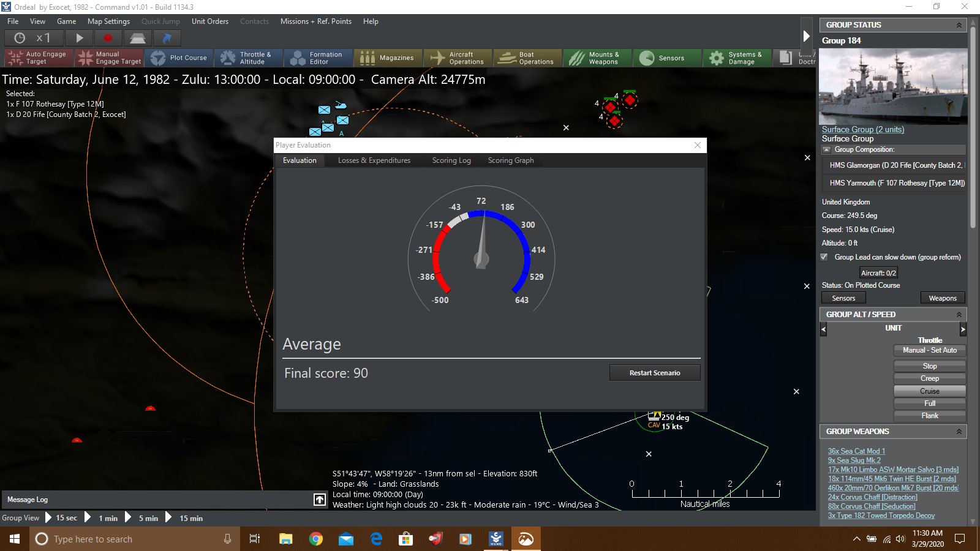
Task: Open group Weapons button in status panel
Action: click(943, 298)
